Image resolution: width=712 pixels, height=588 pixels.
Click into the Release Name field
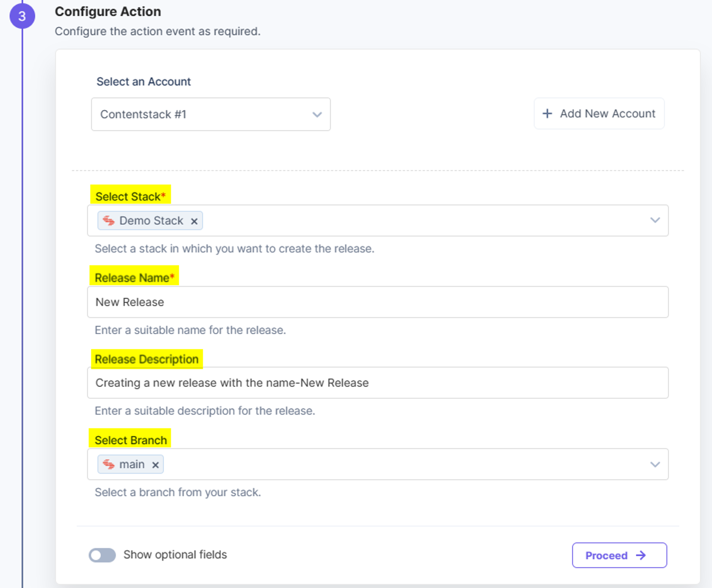tap(378, 302)
